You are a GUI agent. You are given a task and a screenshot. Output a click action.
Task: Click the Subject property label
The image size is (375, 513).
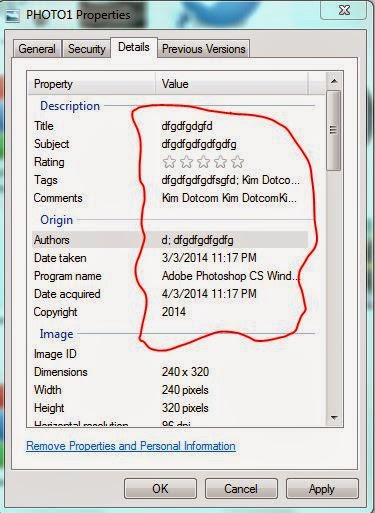click(x=52, y=144)
